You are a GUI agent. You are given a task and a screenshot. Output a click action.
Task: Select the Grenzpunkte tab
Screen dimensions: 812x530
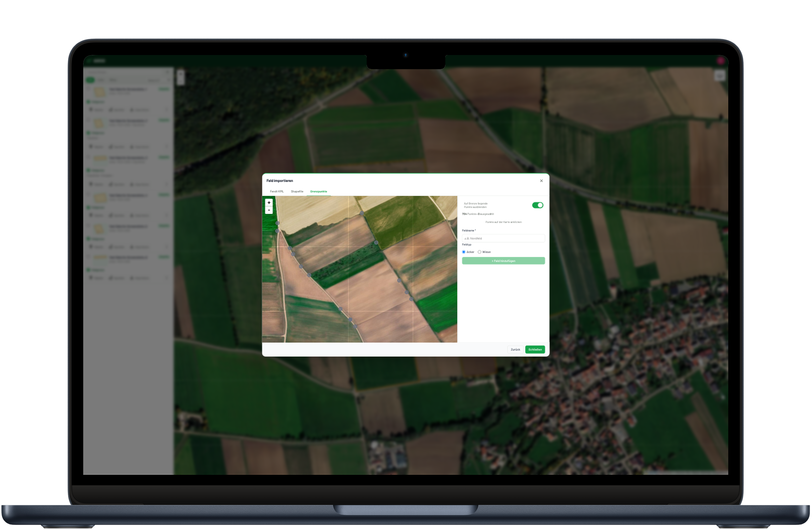(318, 191)
